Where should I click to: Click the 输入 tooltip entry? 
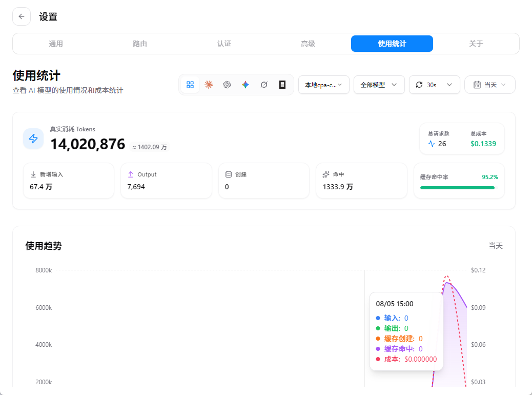pyautogui.click(x=392, y=318)
